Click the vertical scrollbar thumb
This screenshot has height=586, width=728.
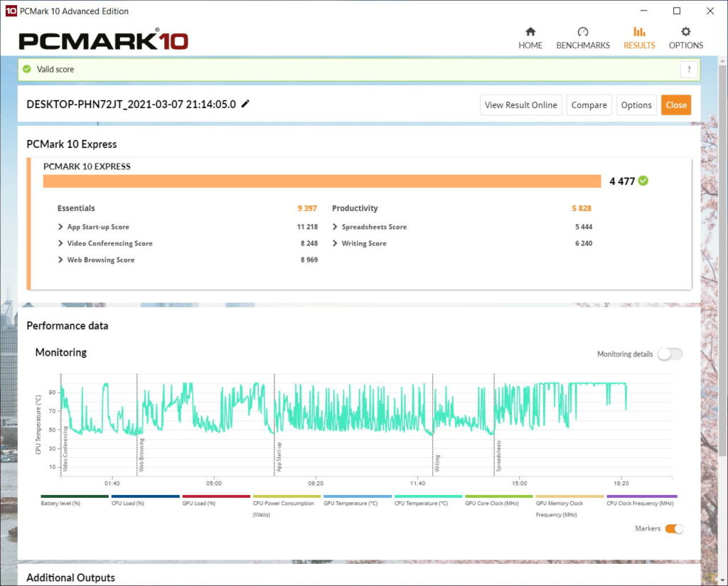[x=722, y=260]
